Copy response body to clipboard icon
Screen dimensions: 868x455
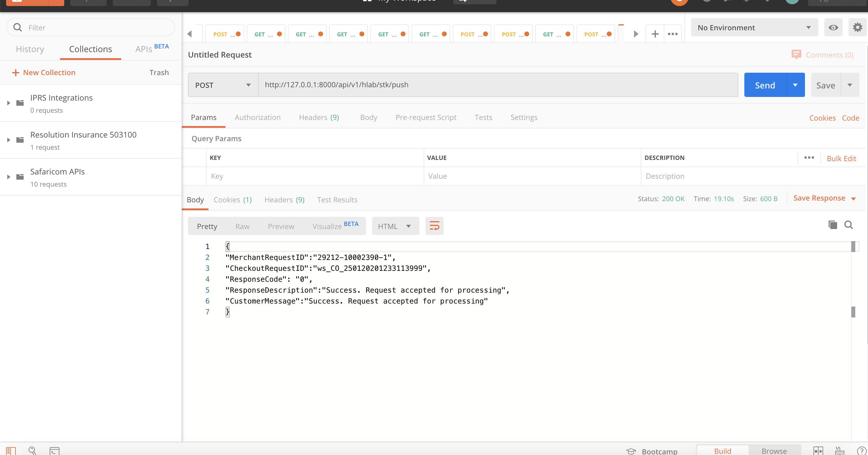click(832, 225)
